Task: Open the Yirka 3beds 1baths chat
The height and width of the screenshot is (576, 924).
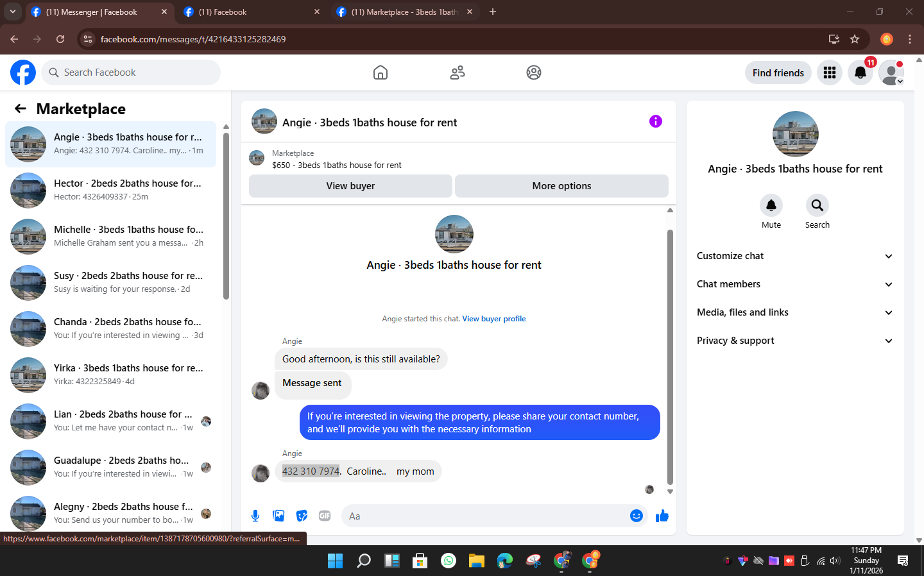Action: coord(110,375)
